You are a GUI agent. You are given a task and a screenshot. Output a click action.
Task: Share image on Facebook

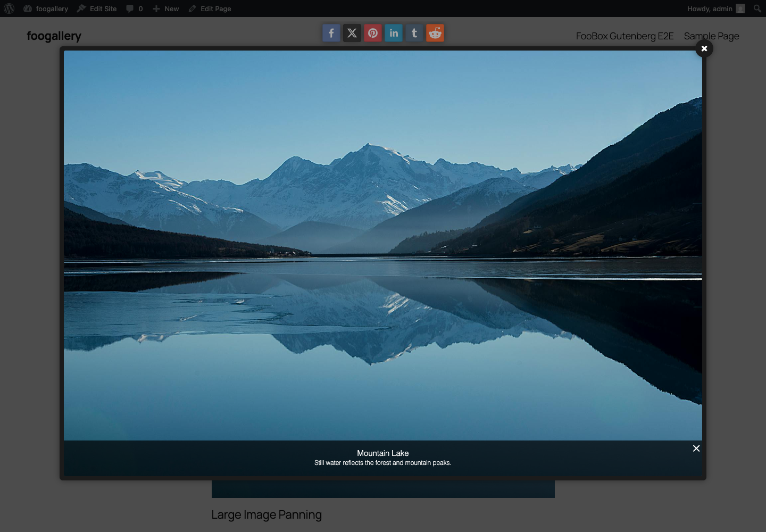tap(331, 33)
